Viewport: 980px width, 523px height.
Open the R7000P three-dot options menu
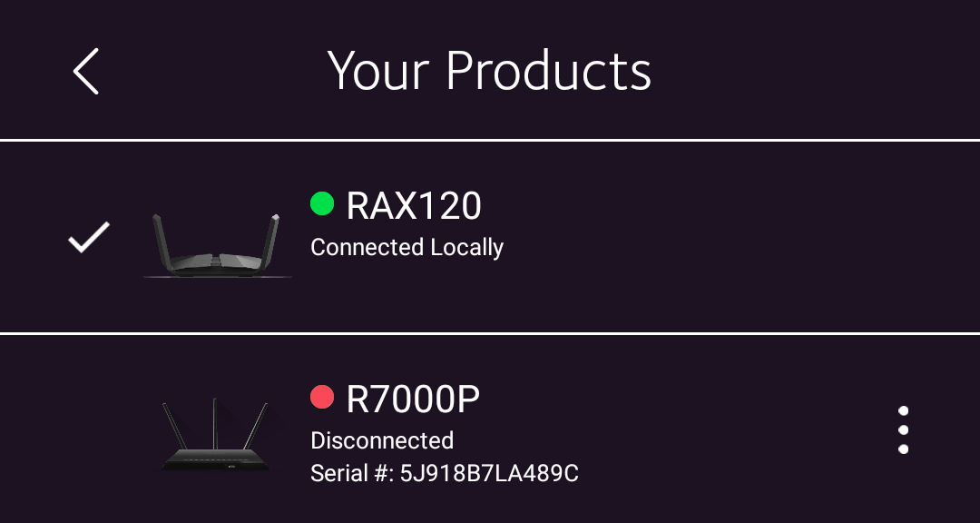[903, 429]
